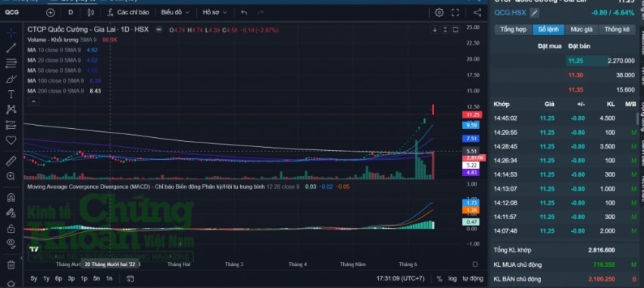This screenshot has height=288, width=644.
Task: Click the undo arrow in toolbar
Action: click(244, 12)
